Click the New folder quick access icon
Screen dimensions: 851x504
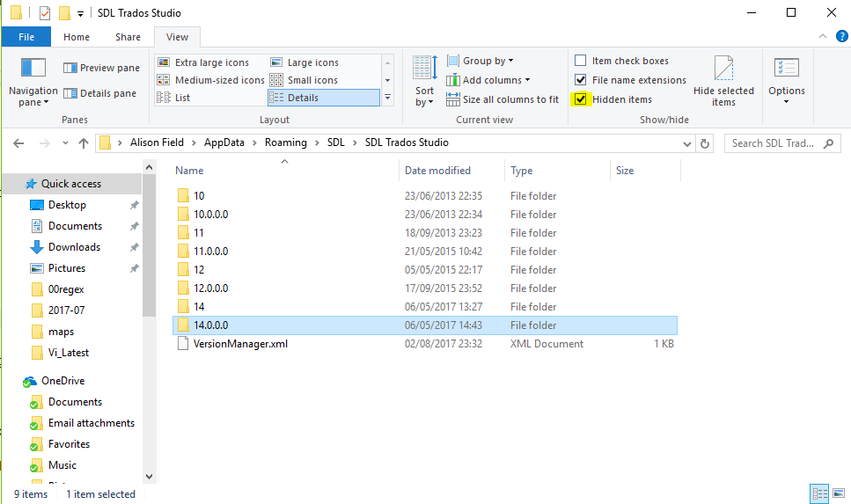(x=64, y=13)
